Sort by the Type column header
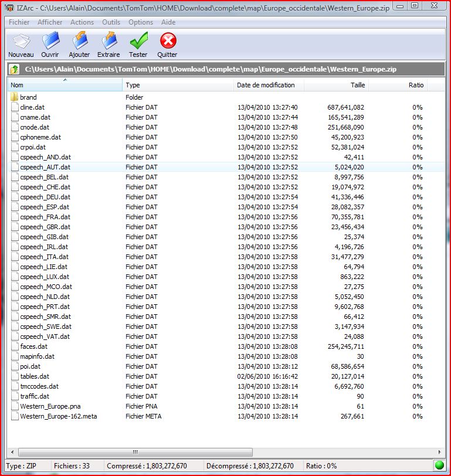This screenshot has height=476, width=451. [178, 85]
